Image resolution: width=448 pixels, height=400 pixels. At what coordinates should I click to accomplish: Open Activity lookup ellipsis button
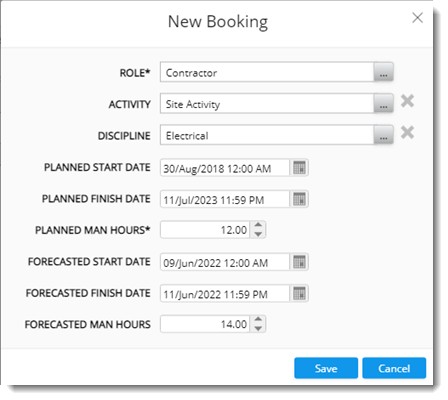[384, 103]
